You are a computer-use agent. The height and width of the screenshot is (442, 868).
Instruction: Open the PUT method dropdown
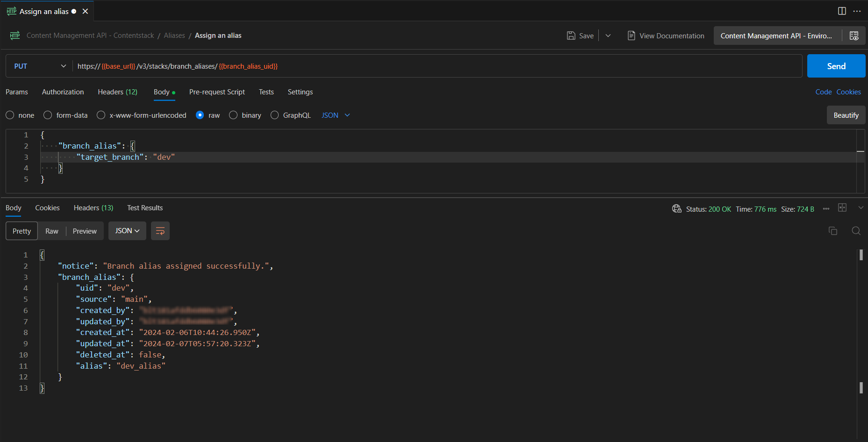(39, 66)
